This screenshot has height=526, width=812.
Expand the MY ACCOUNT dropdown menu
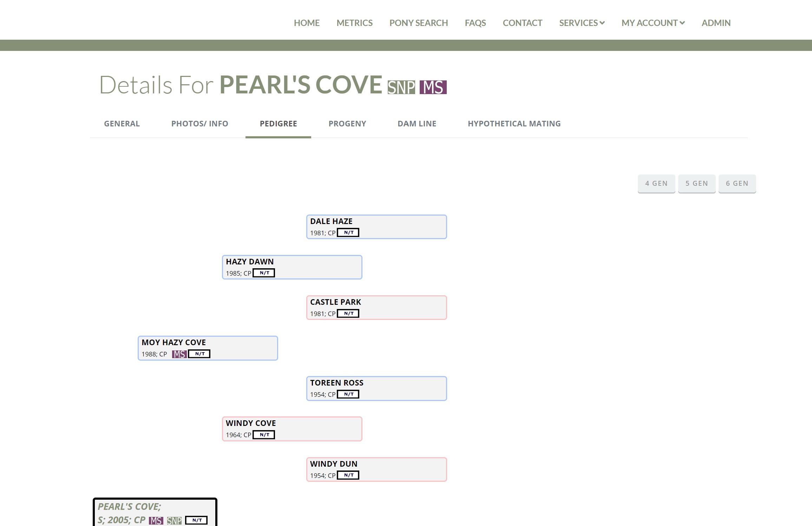pyautogui.click(x=653, y=23)
